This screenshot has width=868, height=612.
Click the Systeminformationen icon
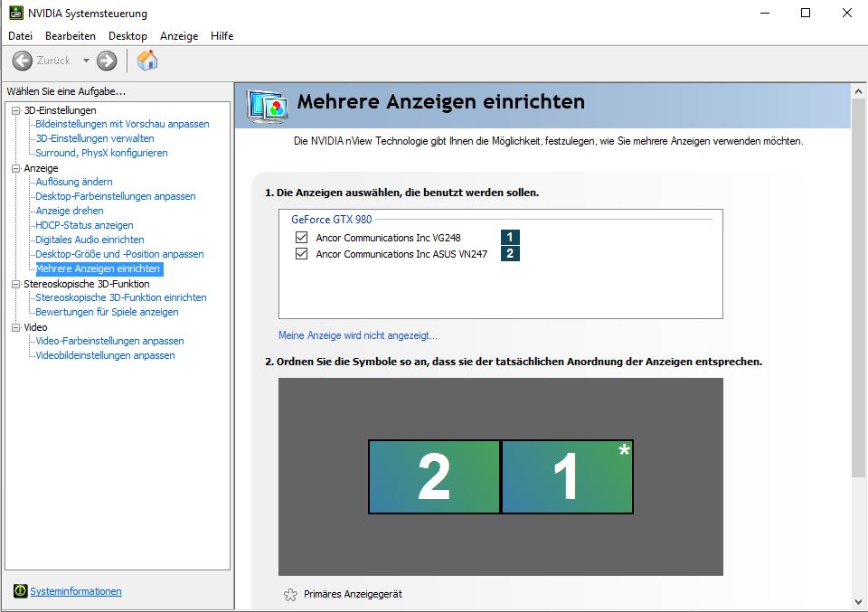point(21,591)
